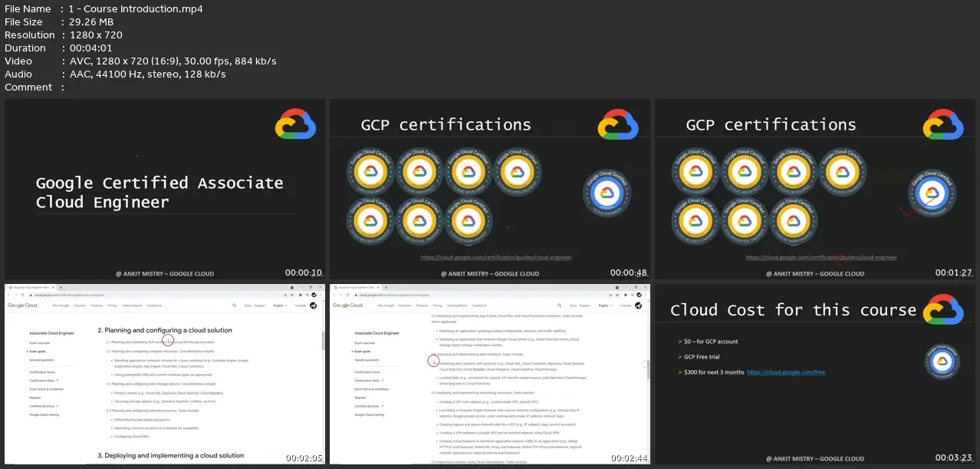980x469 pixels.
Task: Click Support link in the 00:02:05 page header
Action: coord(260,306)
